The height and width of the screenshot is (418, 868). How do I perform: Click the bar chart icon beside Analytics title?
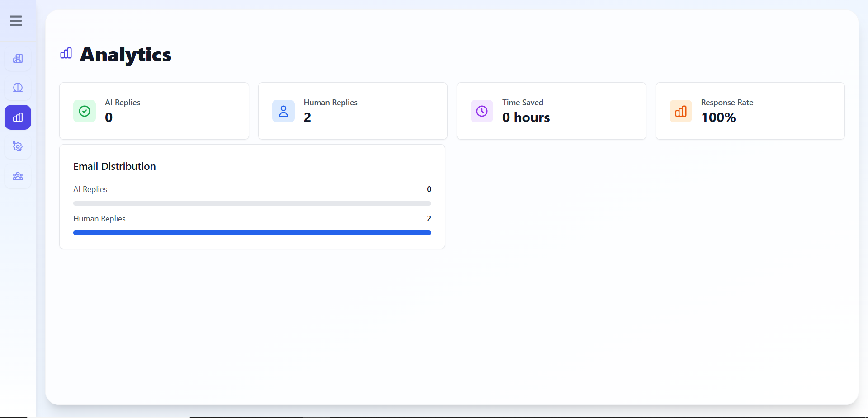click(x=66, y=53)
